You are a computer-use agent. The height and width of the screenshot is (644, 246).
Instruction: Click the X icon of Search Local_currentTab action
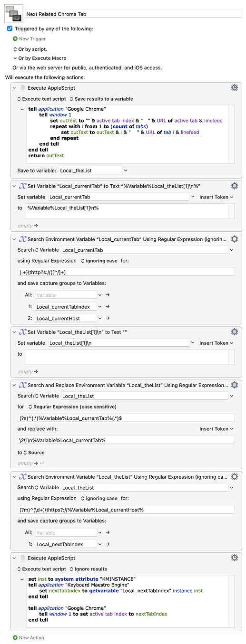pos(22,239)
